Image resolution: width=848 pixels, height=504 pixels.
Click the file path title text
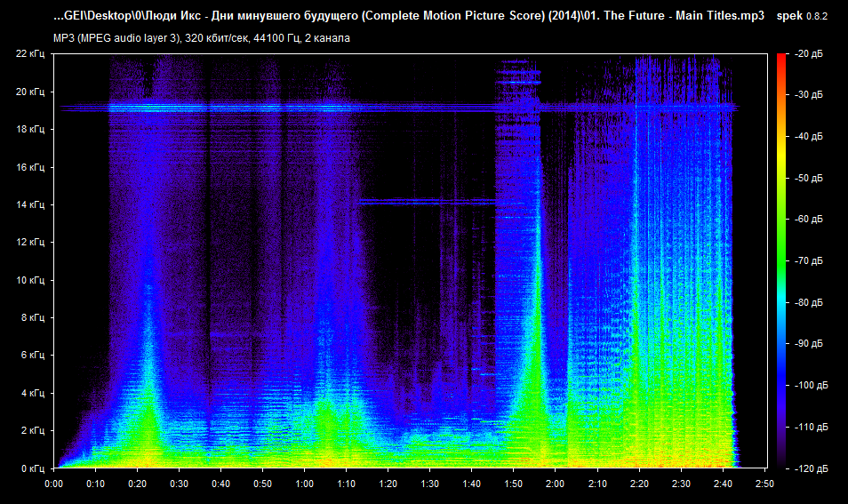point(409,17)
